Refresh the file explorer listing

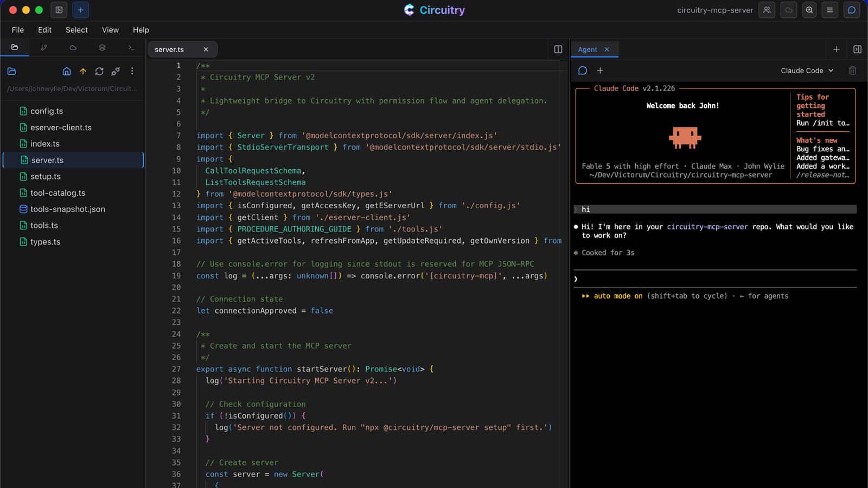99,71
